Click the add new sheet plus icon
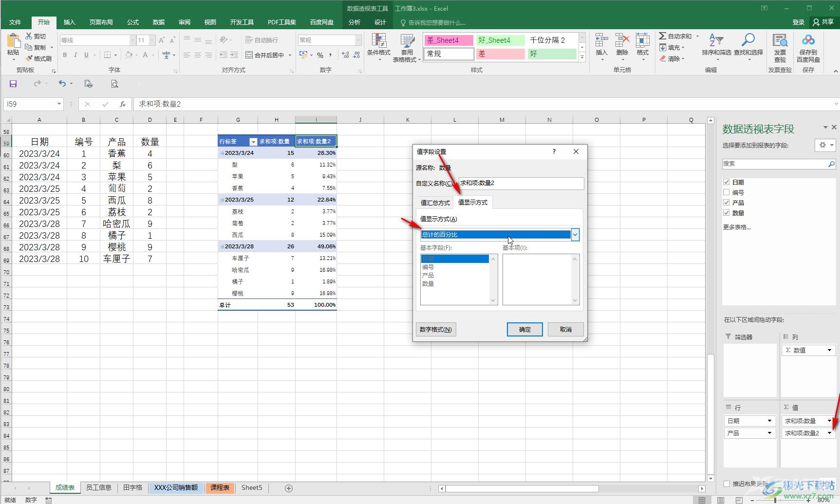This screenshot has width=840, height=504. (289, 488)
